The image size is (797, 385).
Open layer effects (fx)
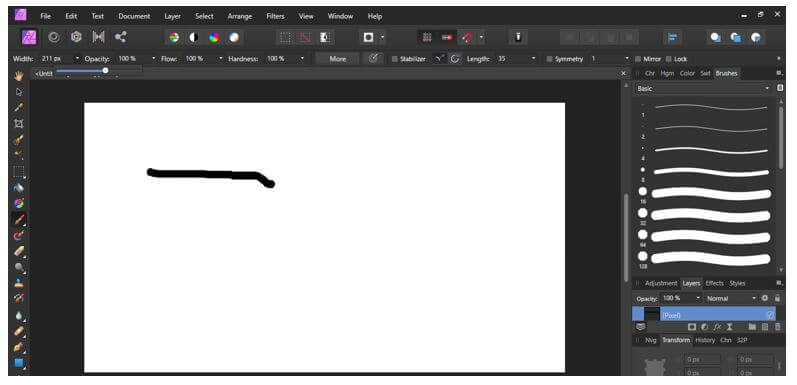pyautogui.click(x=717, y=327)
